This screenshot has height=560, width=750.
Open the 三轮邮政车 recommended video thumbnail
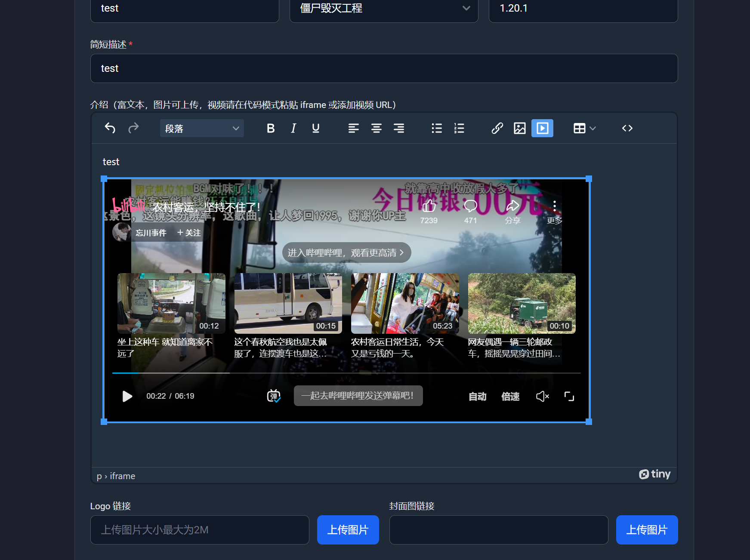pyautogui.click(x=522, y=303)
